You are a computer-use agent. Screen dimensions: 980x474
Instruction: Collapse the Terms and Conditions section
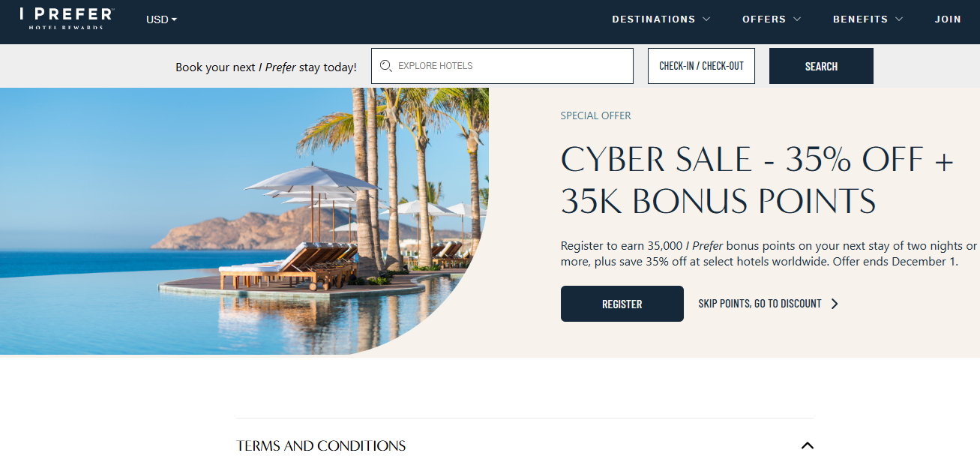807,445
